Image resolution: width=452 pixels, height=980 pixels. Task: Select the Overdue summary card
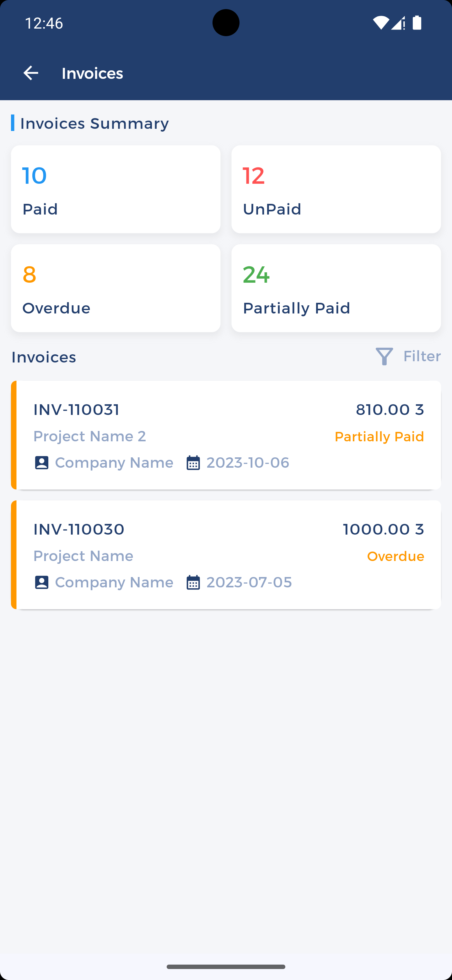coord(116,288)
